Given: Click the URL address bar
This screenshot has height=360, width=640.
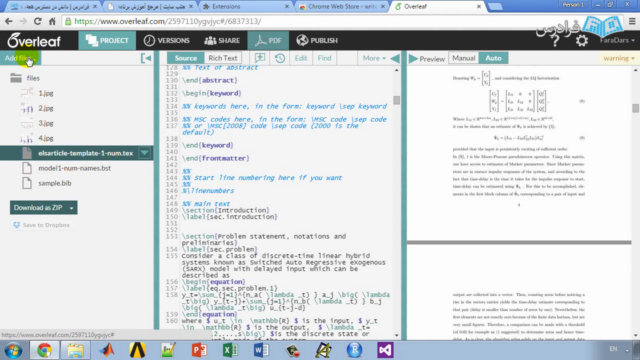Looking at the screenshot, I should point(343,21).
